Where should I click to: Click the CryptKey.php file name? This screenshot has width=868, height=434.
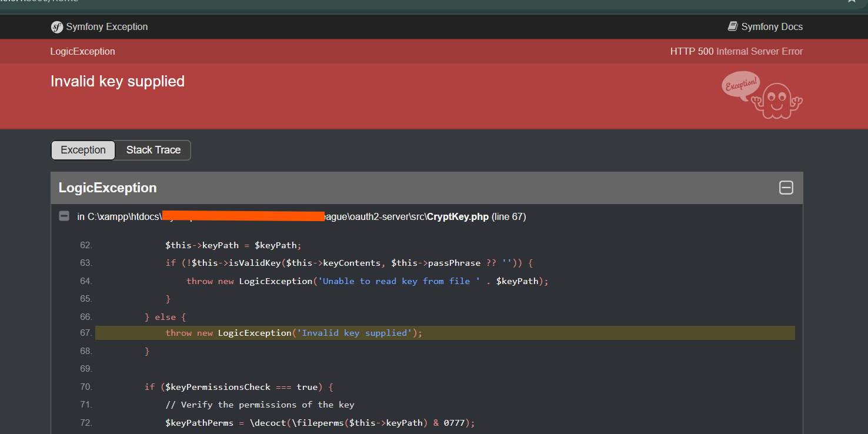458,217
